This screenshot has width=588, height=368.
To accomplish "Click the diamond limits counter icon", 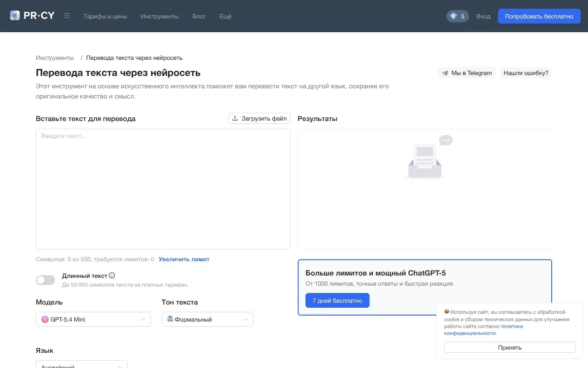I will pyautogui.click(x=453, y=16).
